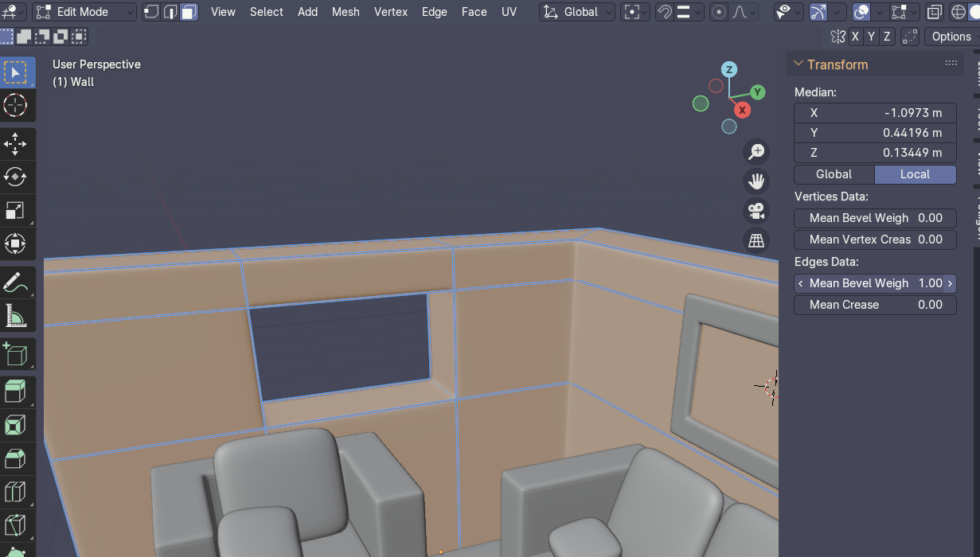The width and height of the screenshot is (980, 557).
Task: Open the Global transform orientation dropdown
Action: tap(578, 12)
